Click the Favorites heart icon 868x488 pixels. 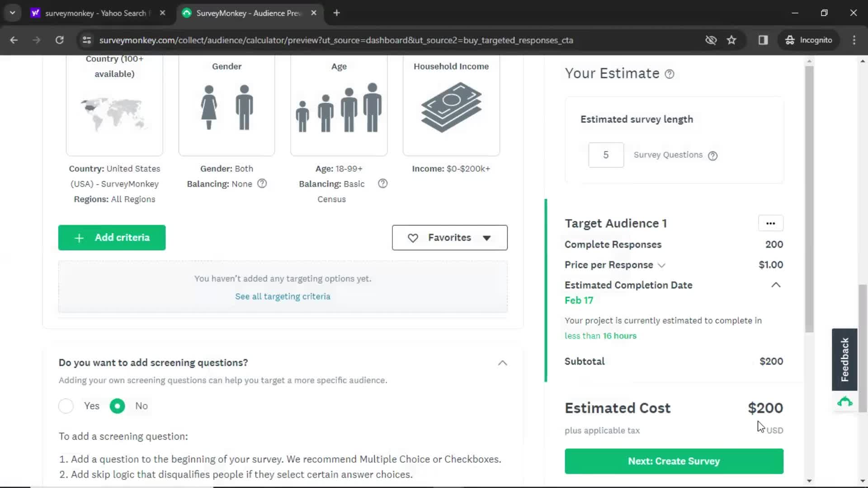pyautogui.click(x=413, y=238)
